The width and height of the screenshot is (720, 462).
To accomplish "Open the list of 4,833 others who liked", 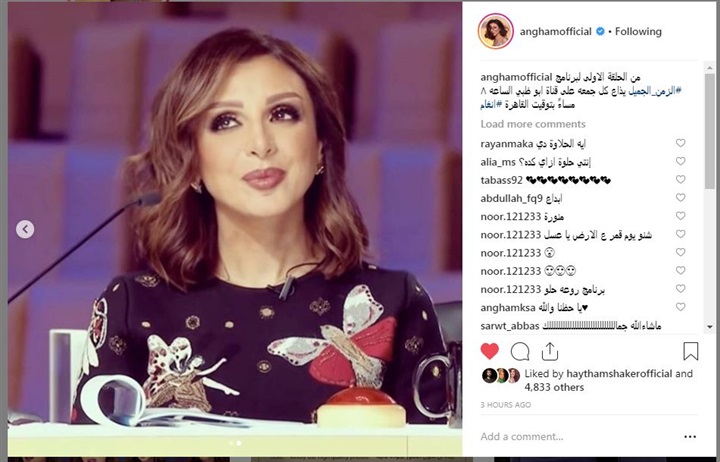I will click(x=554, y=387).
